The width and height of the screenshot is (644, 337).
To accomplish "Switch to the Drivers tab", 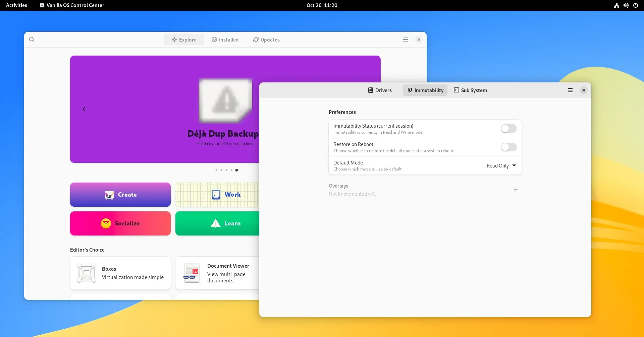I will (380, 90).
